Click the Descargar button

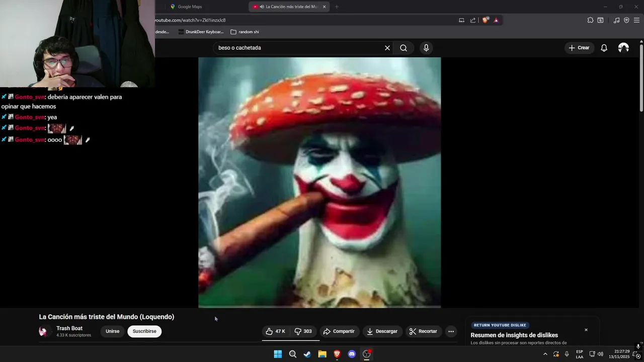click(382, 331)
